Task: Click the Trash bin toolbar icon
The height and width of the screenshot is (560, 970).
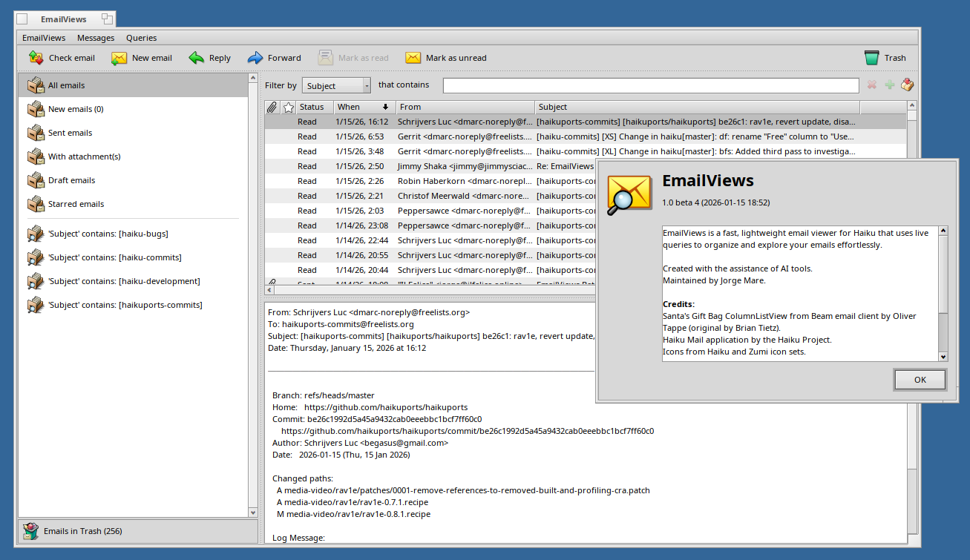Action: pyautogui.click(x=872, y=58)
